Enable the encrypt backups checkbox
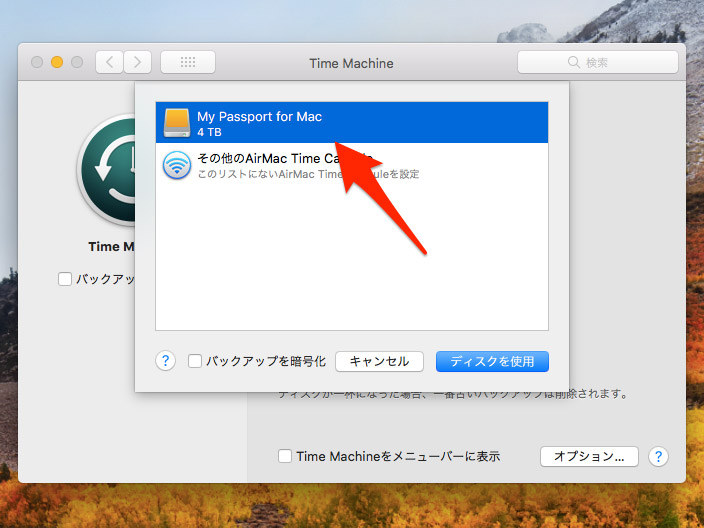The width and height of the screenshot is (704, 528). [x=194, y=361]
